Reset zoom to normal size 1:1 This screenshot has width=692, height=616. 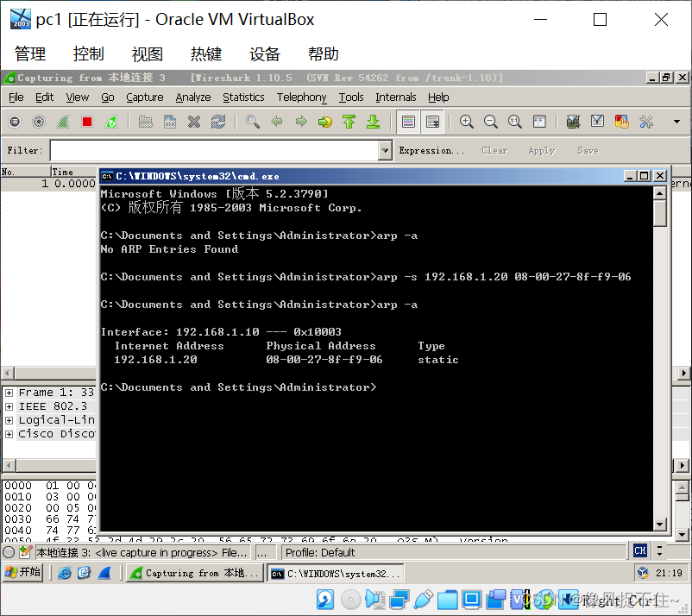[515, 122]
